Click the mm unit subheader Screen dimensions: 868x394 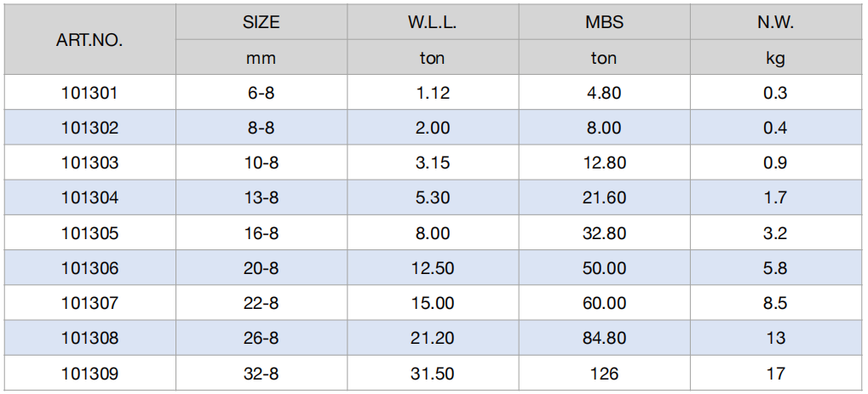261,59
